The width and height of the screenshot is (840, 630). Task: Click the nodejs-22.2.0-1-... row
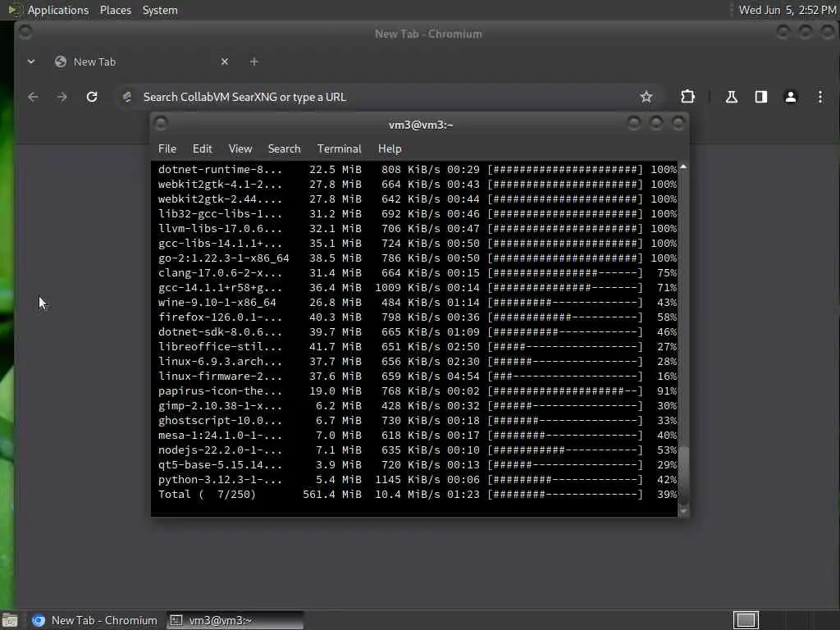click(417, 450)
